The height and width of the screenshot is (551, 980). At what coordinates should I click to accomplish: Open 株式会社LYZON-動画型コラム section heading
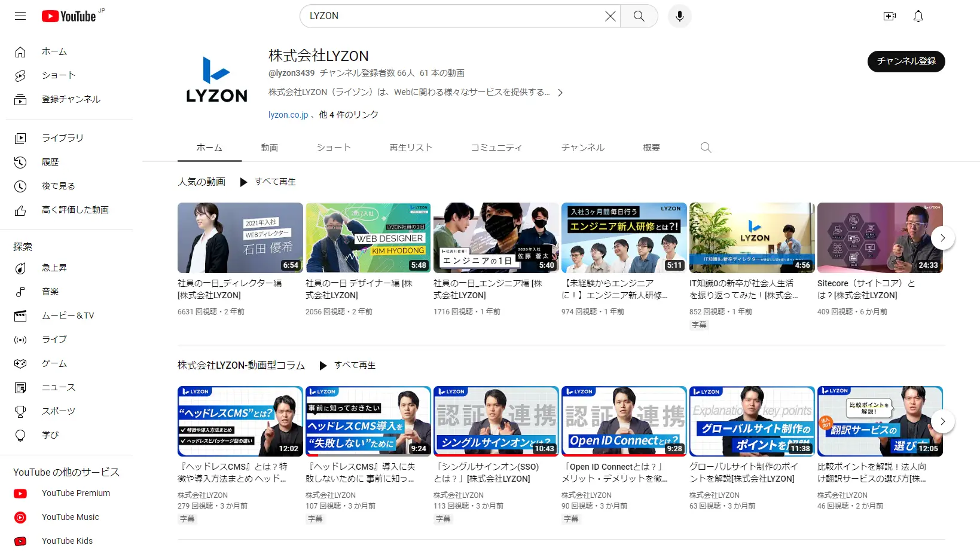point(242,365)
